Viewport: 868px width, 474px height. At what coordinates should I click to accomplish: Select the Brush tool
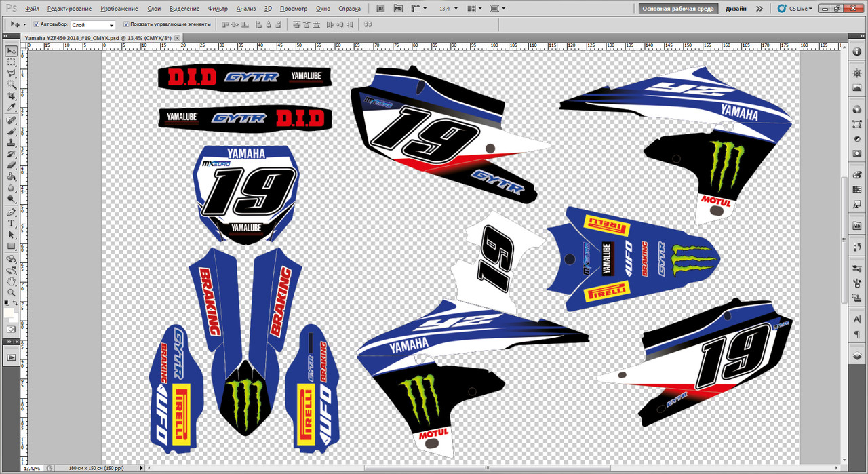pos(12,132)
